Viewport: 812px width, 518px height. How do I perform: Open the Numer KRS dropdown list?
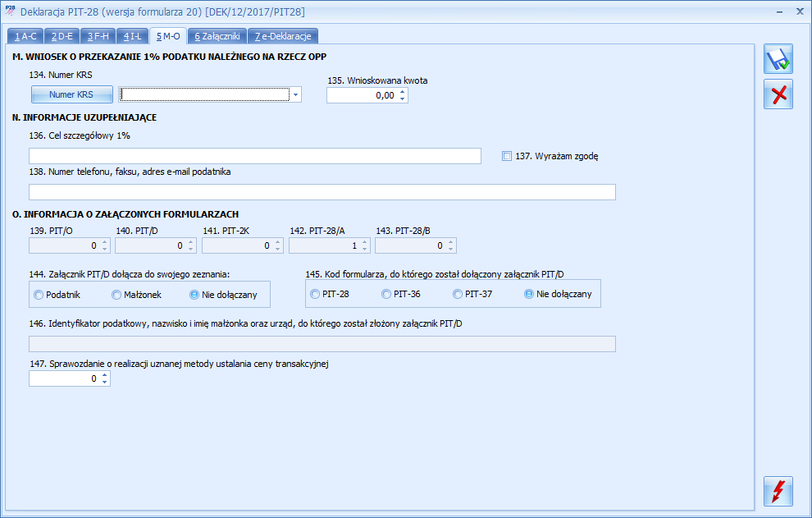(x=295, y=94)
